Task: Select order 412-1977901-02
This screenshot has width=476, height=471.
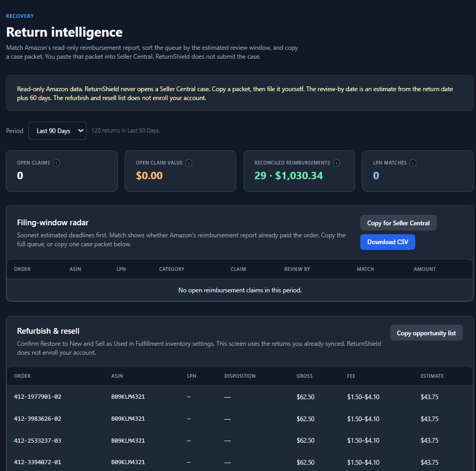Action: click(38, 397)
